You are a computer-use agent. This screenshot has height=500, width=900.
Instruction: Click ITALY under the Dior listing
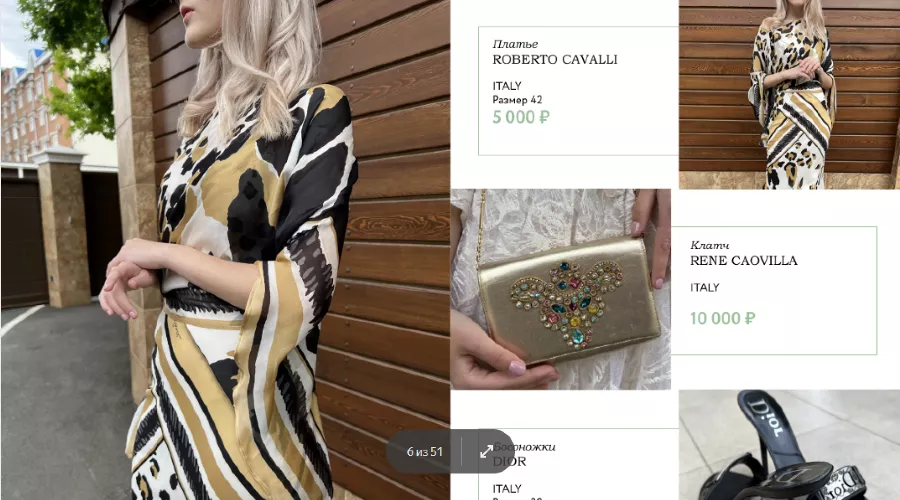[x=507, y=489]
